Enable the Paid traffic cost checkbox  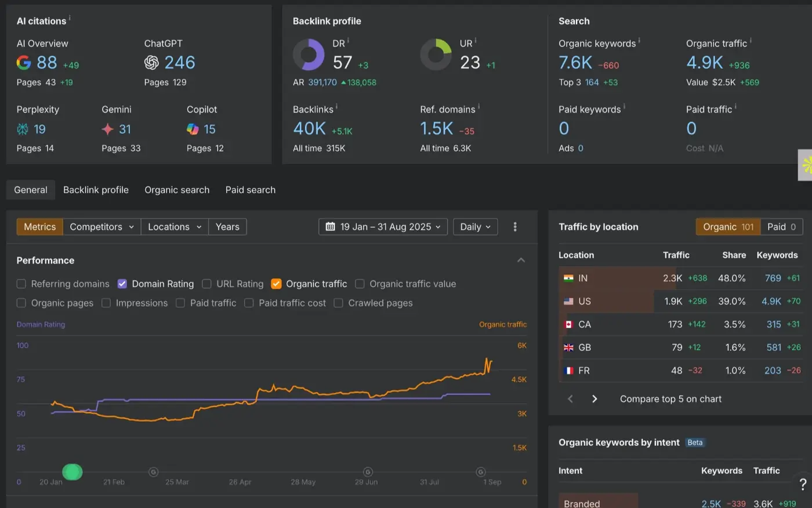(249, 303)
